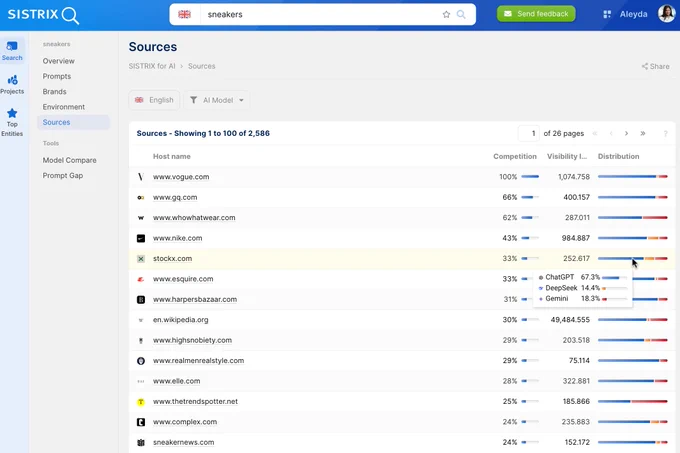Open the www.highsnobiety.com host link
Image resolution: width=680 pixels, height=453 pixels.
(x=192, y=340)
